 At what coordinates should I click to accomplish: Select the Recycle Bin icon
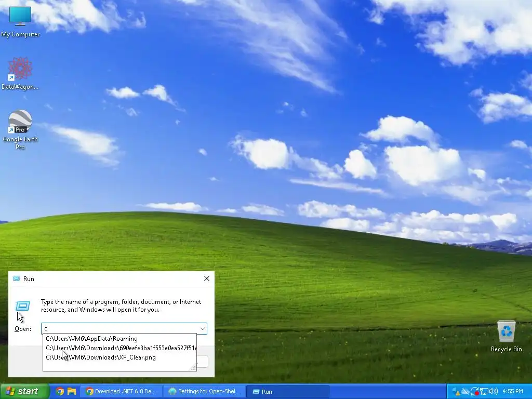tap(506, 336)
